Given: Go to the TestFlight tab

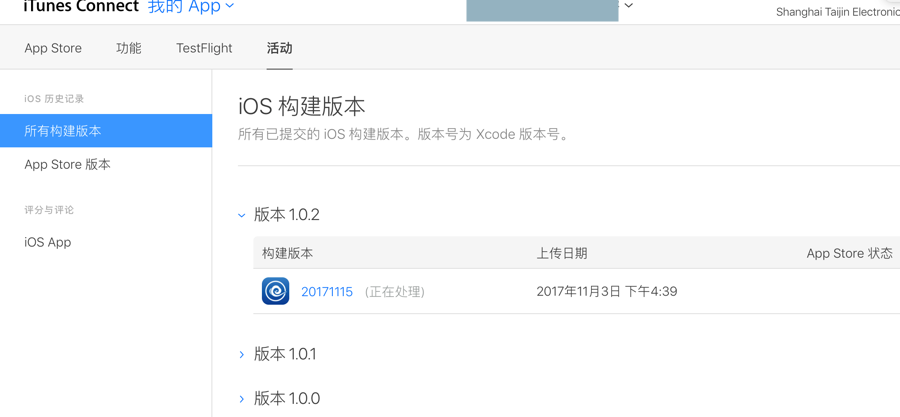Looking at the screenshot, I should [x=204, y=48].
